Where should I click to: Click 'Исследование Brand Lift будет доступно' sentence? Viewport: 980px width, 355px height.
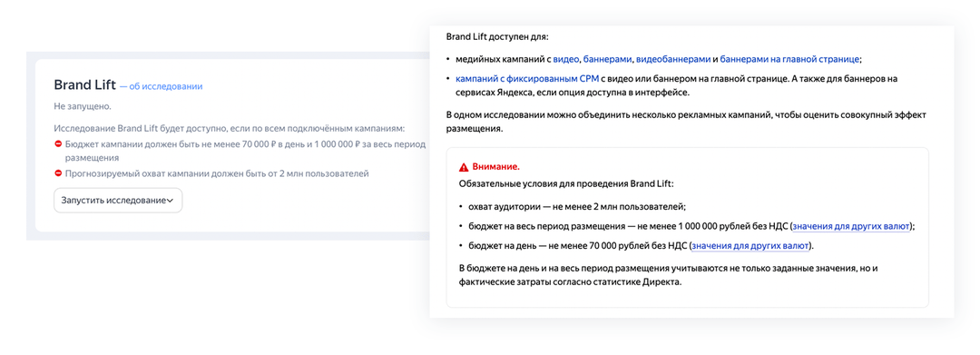230,129
